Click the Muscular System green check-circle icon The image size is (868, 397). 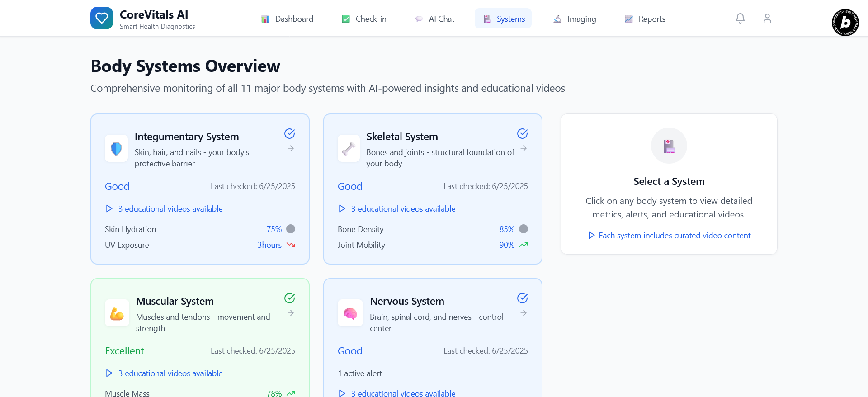point(290,298)
